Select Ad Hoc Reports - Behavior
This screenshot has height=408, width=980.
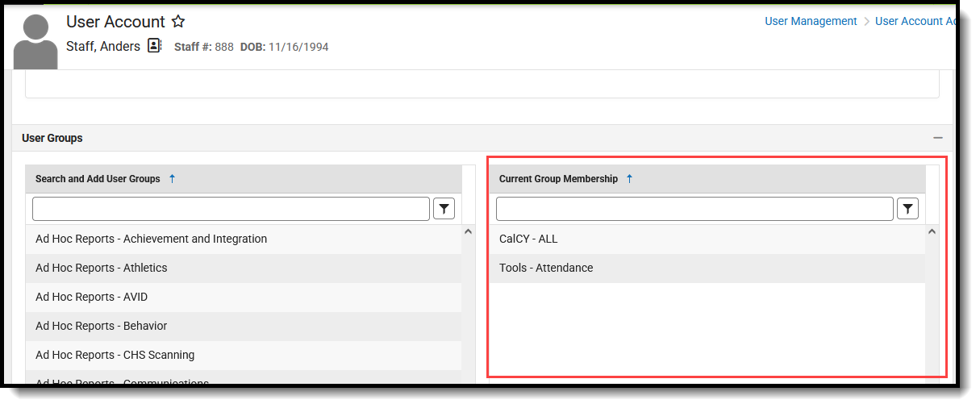[244, 326]
